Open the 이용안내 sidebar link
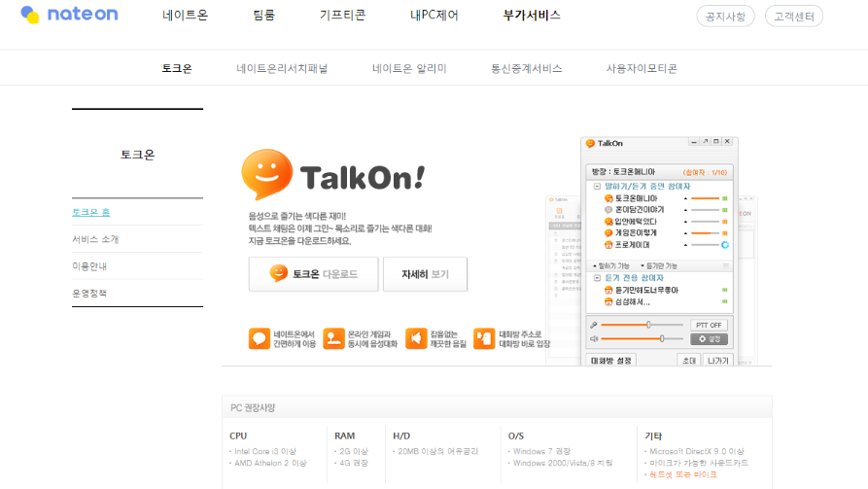Image resolution: width=868 pixels, height=489 pixels. [x=89, y=266]
